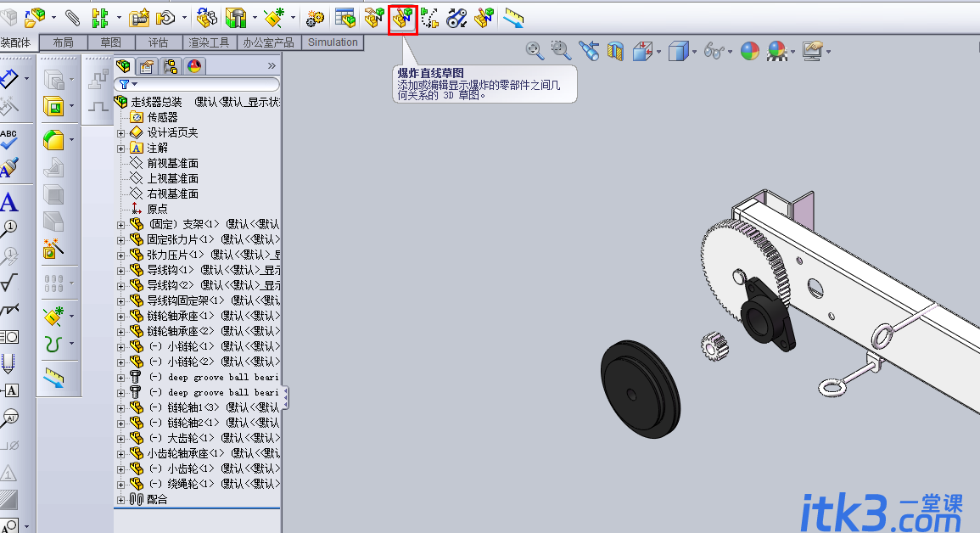This screenshot has width=980, height=533.
Task: Select 绕绳轮<1> component in tree
Action: (190, 485)
